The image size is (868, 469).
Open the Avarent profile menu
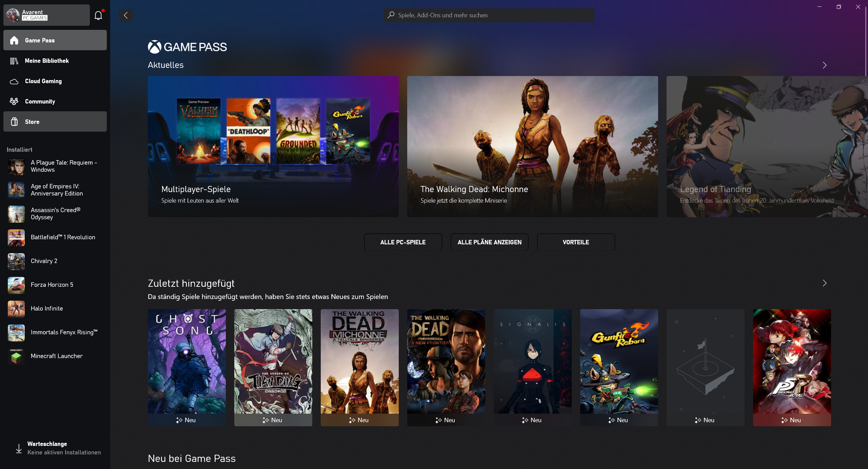(46, 15)
